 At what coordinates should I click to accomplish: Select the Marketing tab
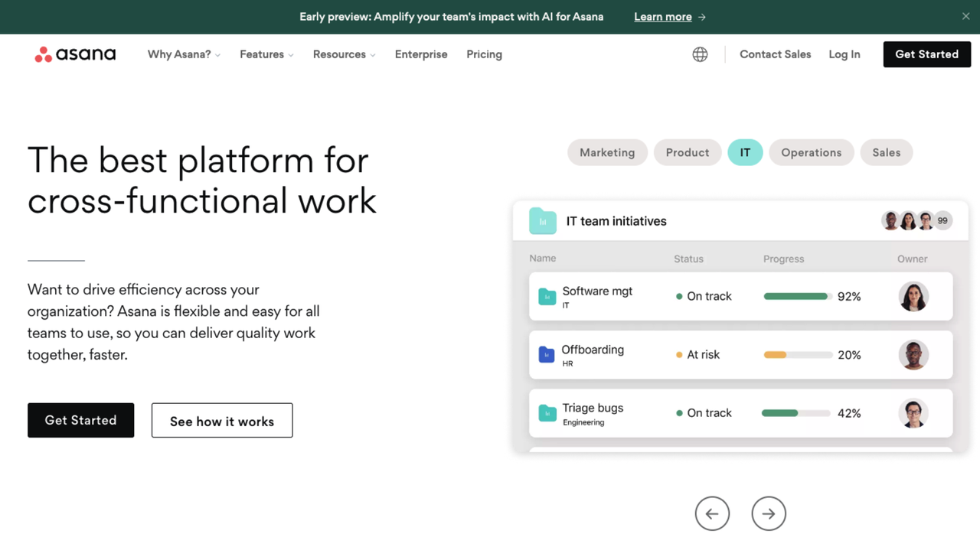pos(607,152)
